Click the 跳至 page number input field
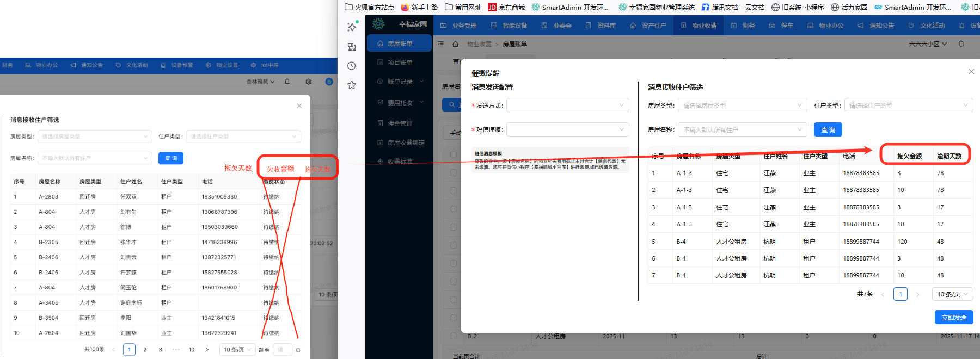 [282, 350]
